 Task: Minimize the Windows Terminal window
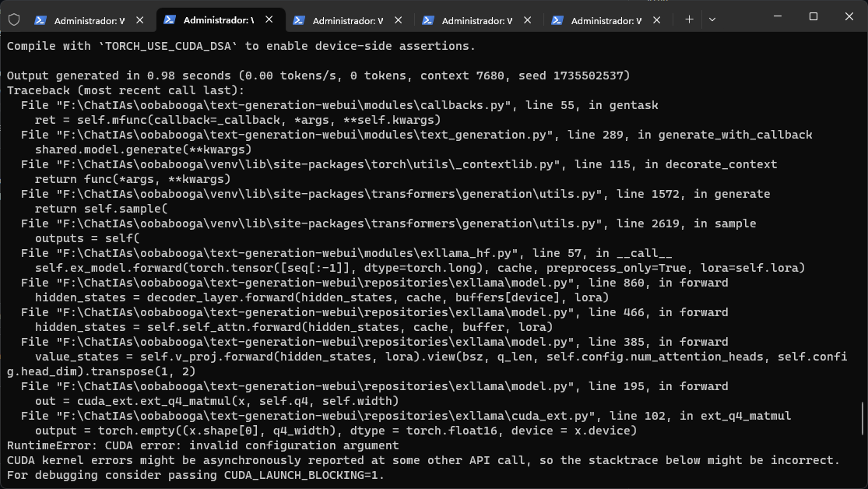point(776,16)
